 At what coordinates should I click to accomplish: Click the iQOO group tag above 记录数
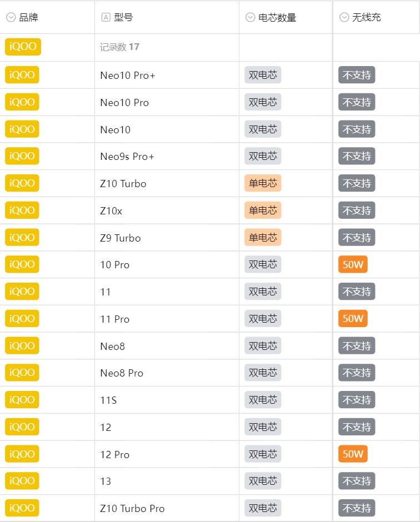(23, 47)
